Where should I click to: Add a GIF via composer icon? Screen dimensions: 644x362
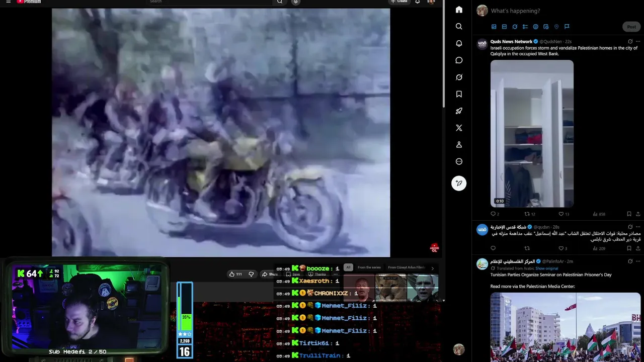tap(504, 27)
